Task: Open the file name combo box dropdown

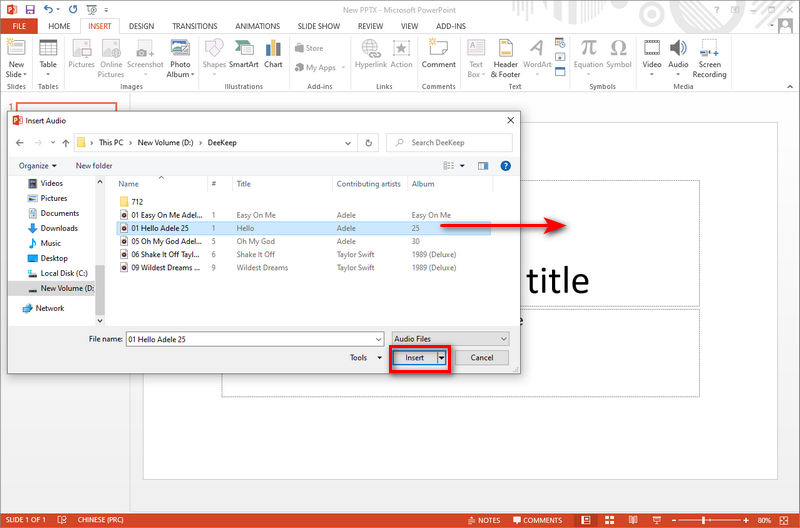Action: pos(379,339)
